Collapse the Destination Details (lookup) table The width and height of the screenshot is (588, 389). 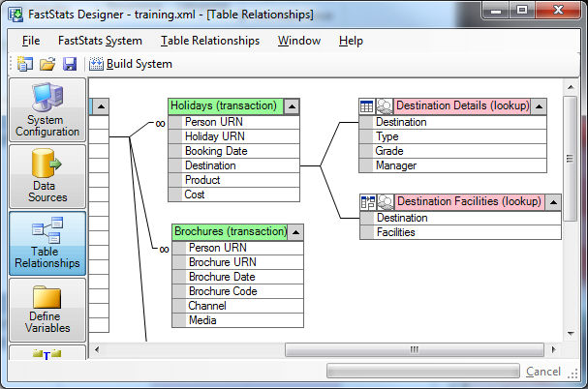click(x=539, y=106)
